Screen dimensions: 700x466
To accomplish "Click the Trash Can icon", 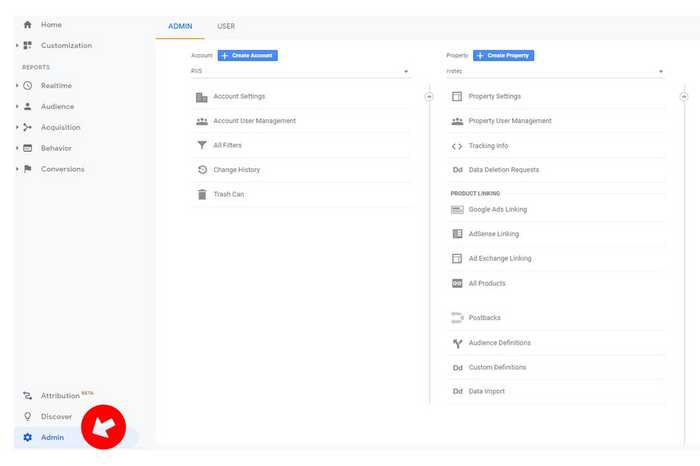I will (x=202, y=194).
